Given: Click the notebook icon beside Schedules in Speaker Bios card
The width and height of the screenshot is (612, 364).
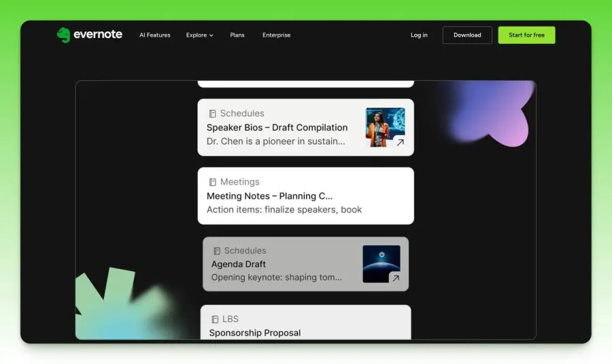Looking at the screenshot, I should tap(212, 114).
